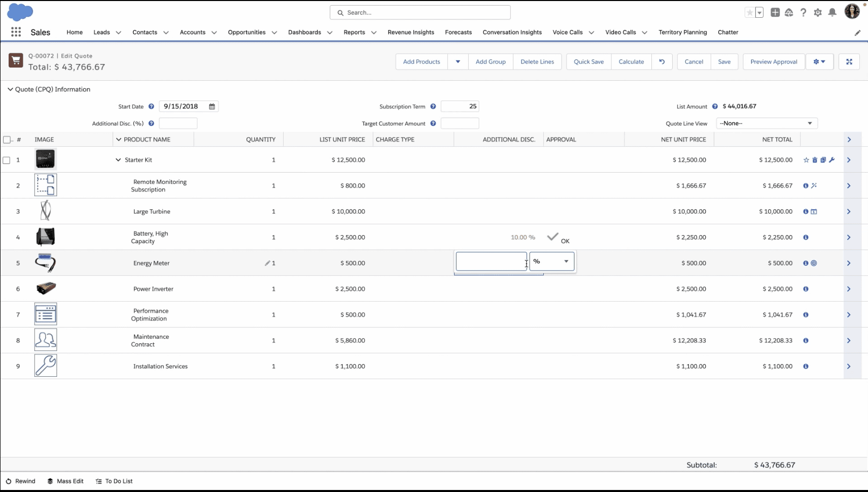Click into the Subscription Term field
Viewport: 868px width, 492px height.
460,107
